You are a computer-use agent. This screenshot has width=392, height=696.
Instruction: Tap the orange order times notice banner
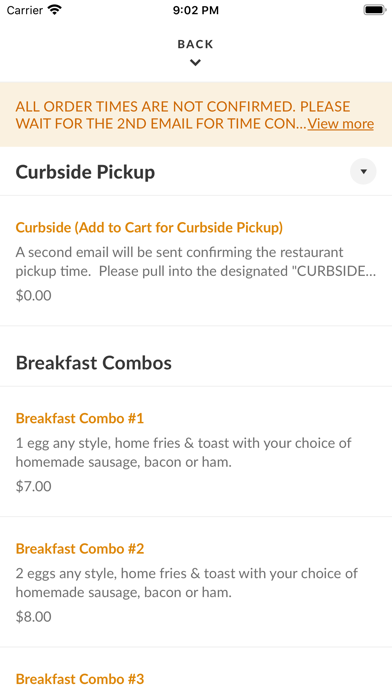click(x=196, y=114)
